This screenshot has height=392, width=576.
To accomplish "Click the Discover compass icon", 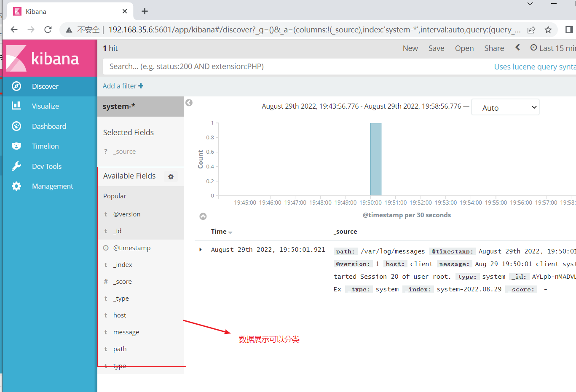I will [16, 86].
